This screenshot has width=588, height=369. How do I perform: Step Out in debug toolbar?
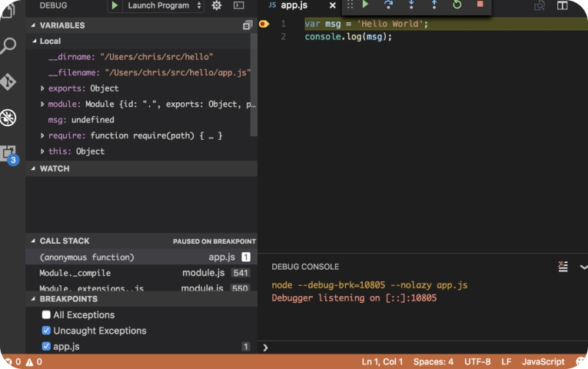tap(434, 5)
